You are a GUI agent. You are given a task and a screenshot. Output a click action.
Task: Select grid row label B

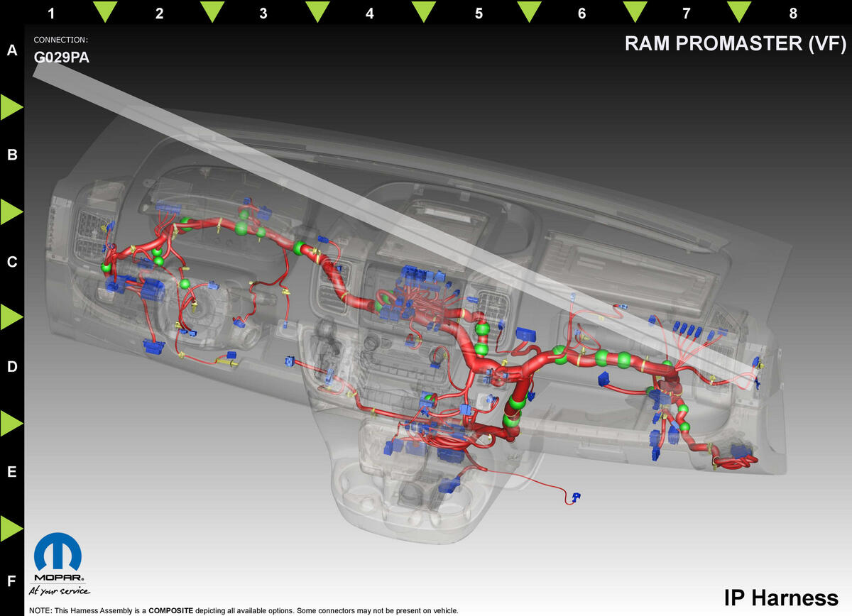coord(11,155)
